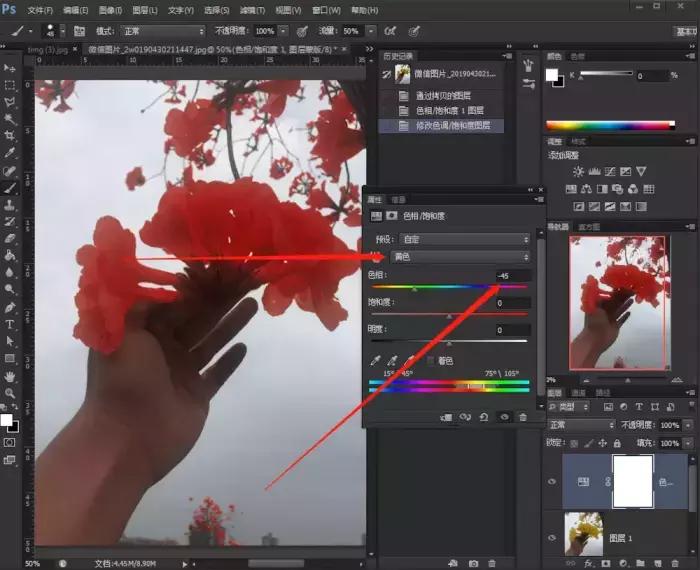The width and height of the screenshot is (700, 570).
Task: Toggle lock transparent pixels
Action: (575, 443)
